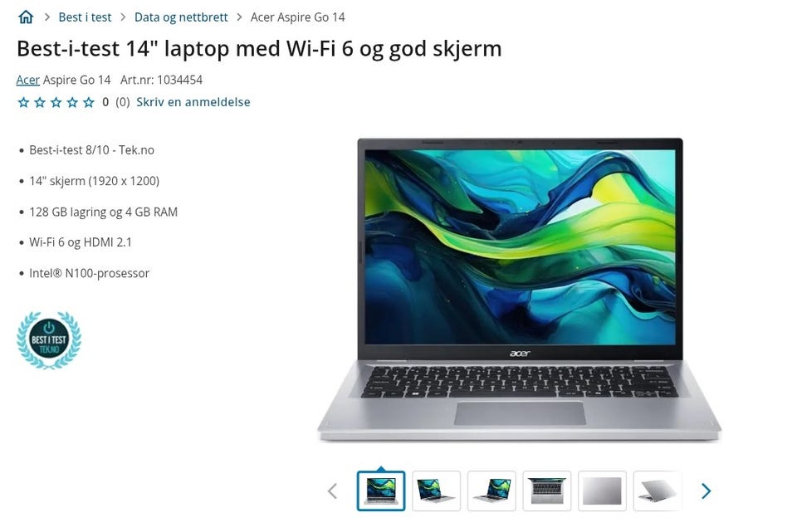Open Data og nettbrett breadcrumb link

click(181, 17)
